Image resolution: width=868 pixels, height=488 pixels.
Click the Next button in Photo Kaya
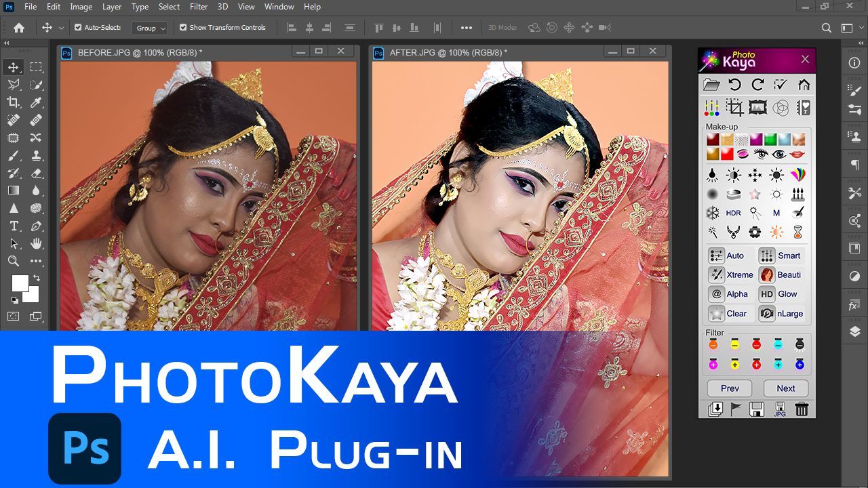pos(786,388)
